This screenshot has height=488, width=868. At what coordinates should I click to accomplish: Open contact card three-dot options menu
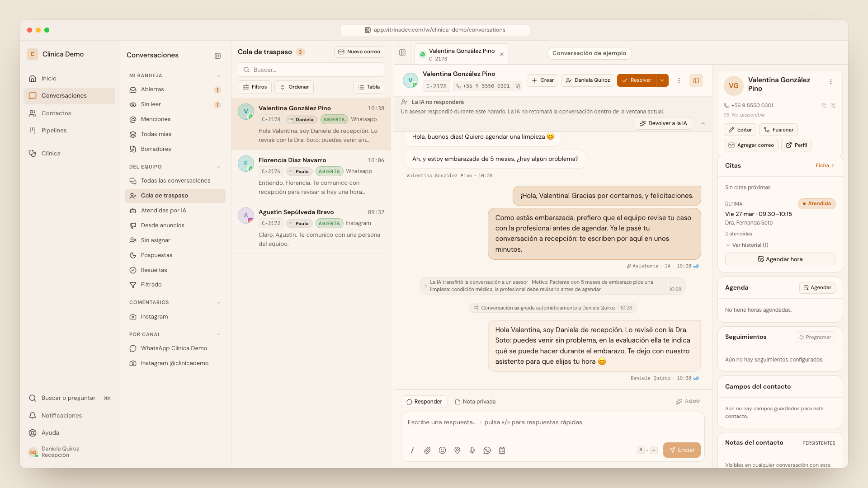830,82
